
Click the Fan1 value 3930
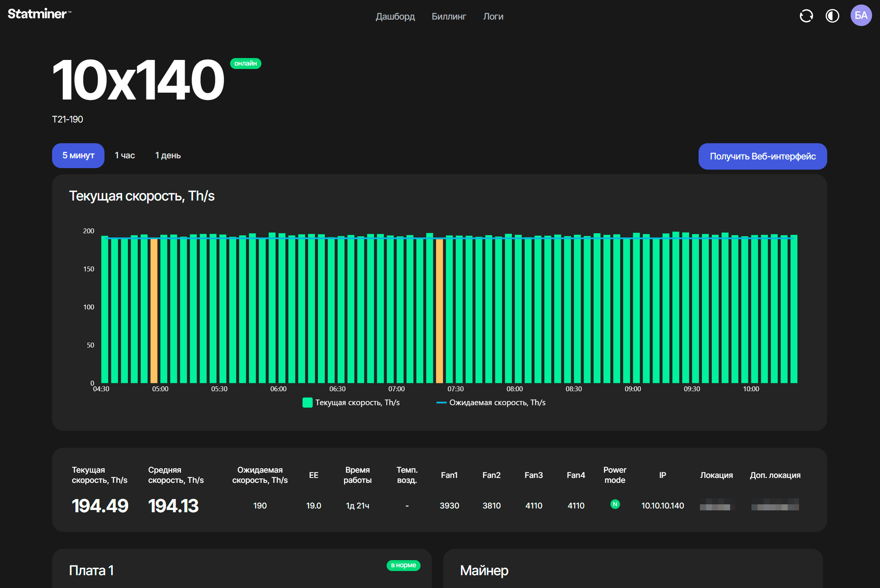click(449, 505)
